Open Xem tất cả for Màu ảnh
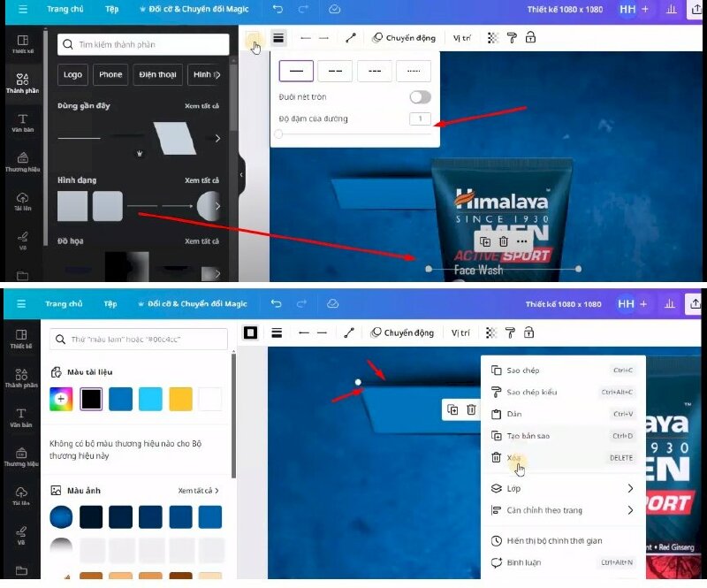Image resolution: width=707 pixels, height=588 pixels. [x=198, y=491]
